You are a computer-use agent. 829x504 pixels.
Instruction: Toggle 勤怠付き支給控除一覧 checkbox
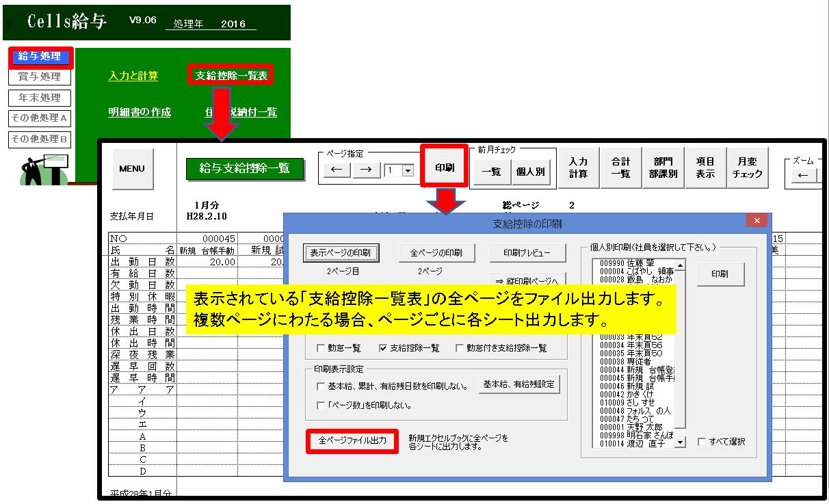460,348
